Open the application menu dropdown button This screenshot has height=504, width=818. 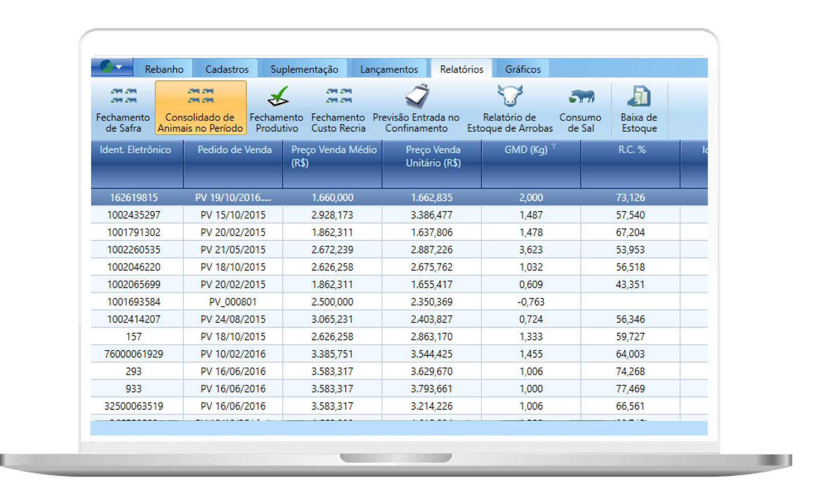pyautogui.click(x=112, y=67)
